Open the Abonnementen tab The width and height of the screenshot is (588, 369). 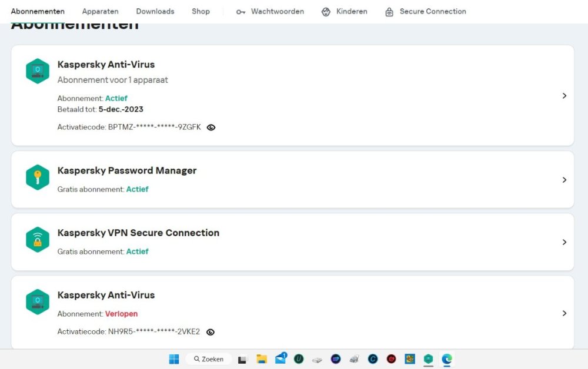point(38,11)
